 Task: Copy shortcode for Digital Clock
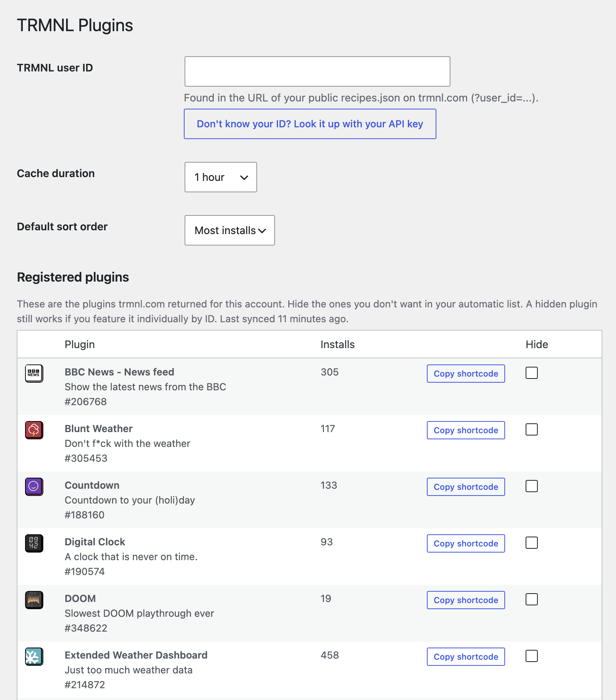(466, 543)
